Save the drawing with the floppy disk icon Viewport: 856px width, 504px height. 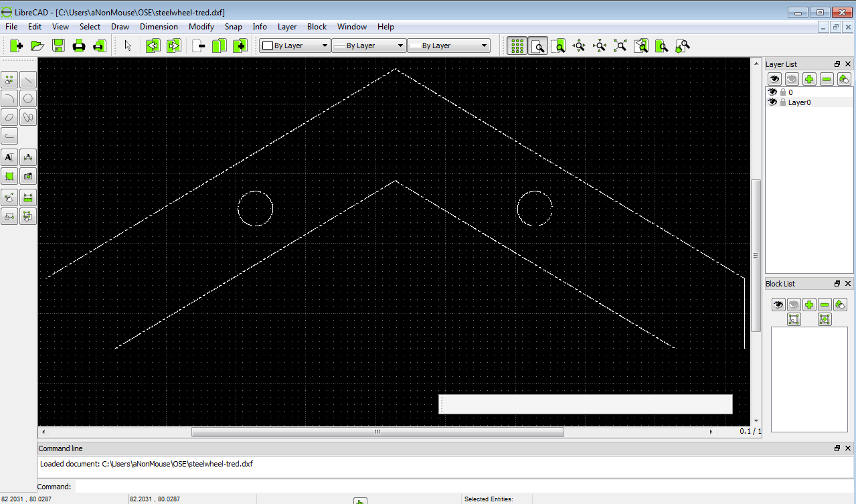(x=58, y=46)
